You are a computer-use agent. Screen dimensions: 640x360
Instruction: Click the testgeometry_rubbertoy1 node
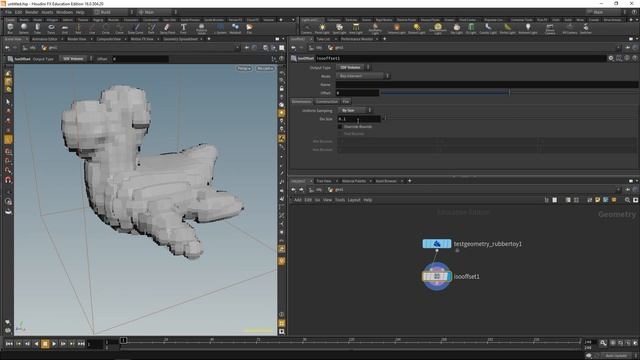tap(437, 244)
